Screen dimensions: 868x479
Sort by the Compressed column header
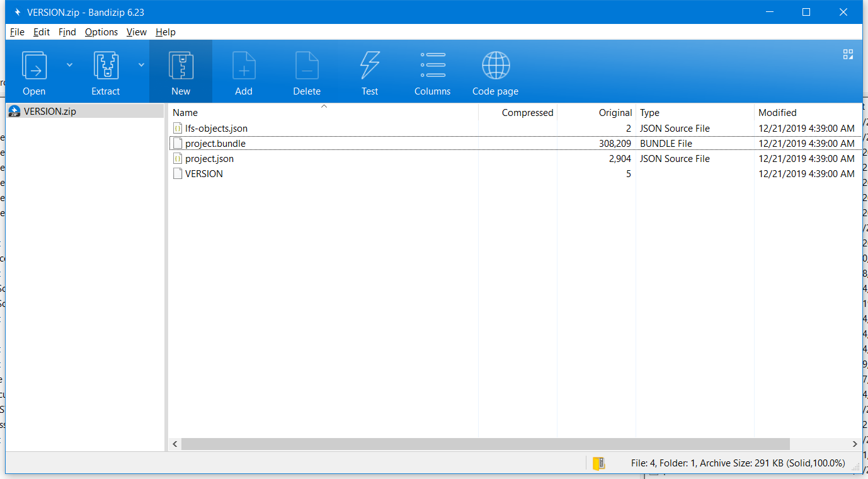(518, 113)
